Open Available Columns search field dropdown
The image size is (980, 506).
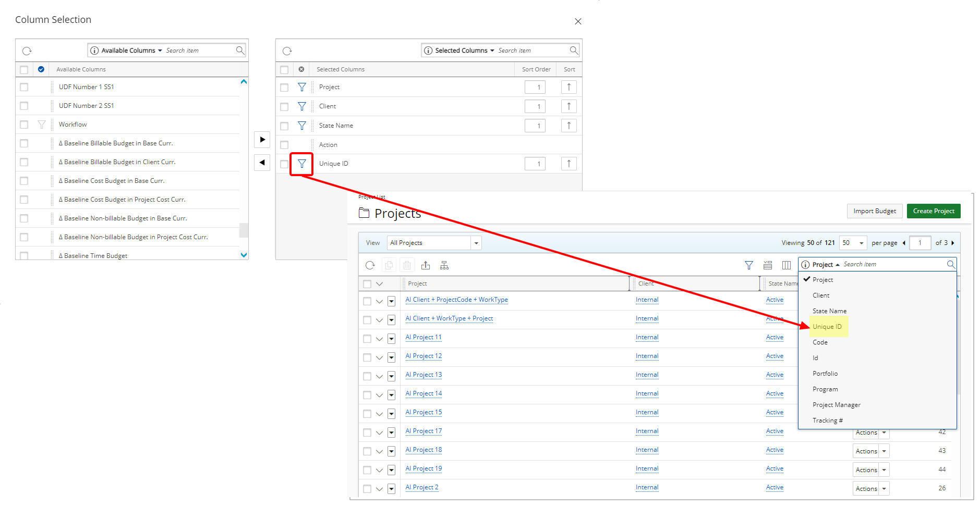pyautogui.click(x=160, y=51)
